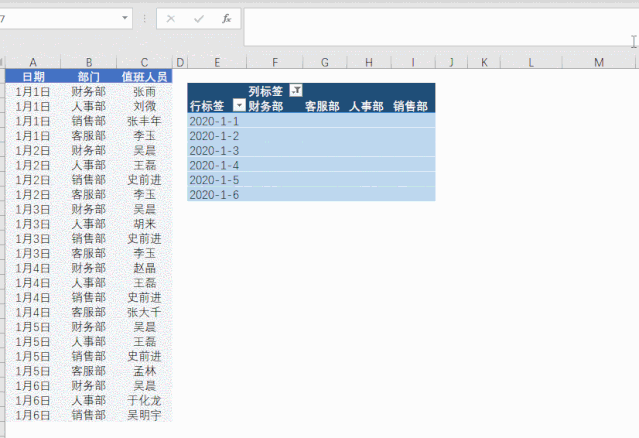The height and width of the screenshot is (438, 639).
Task: Select pivot row 2020-1-1
Action: pyautogui.click(x=215, y=120)
